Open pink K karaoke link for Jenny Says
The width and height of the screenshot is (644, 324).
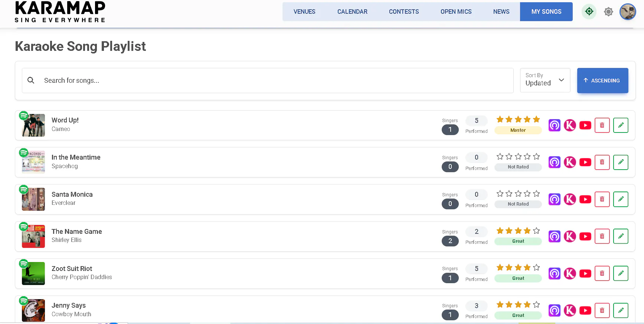pos(570,310)
